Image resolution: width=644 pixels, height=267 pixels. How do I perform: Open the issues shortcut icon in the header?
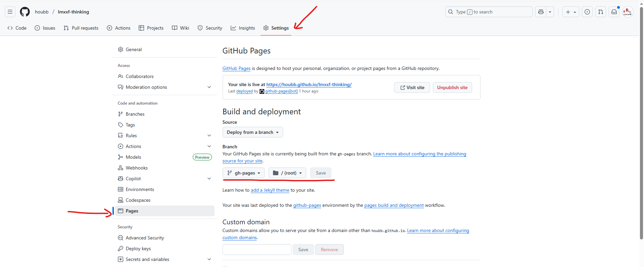[587, 12]
